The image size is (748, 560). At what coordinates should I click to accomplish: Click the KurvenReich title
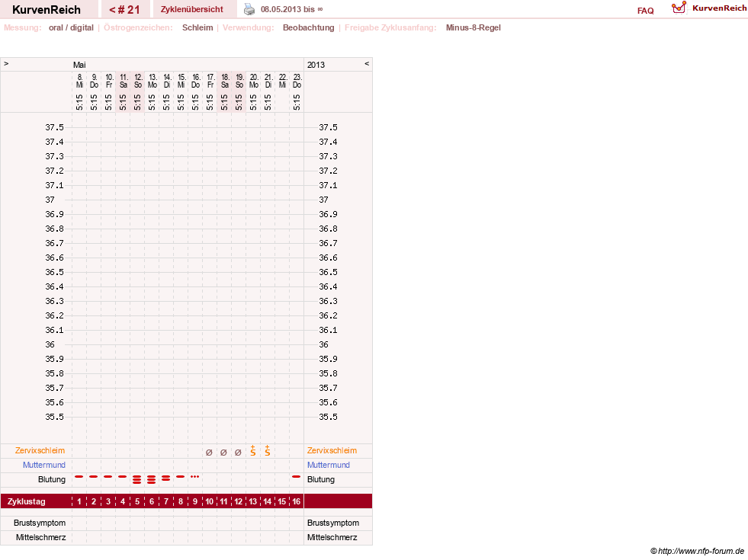(x=47, y=10)
